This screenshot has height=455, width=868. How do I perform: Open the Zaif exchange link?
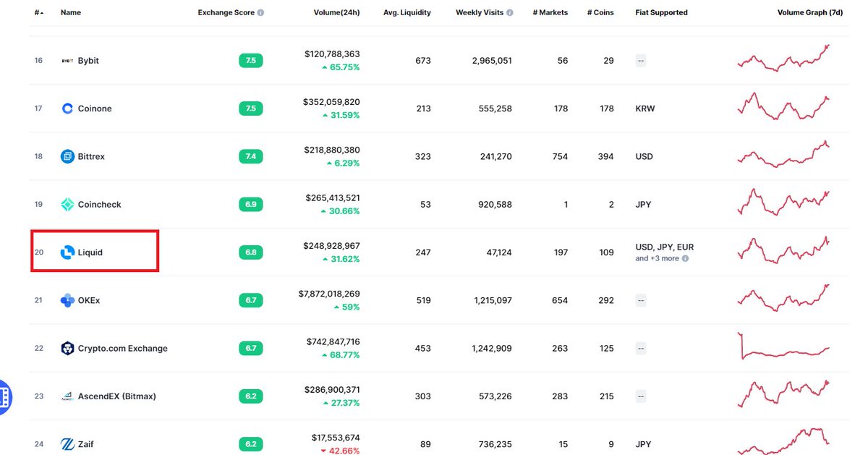pos(85,444)
